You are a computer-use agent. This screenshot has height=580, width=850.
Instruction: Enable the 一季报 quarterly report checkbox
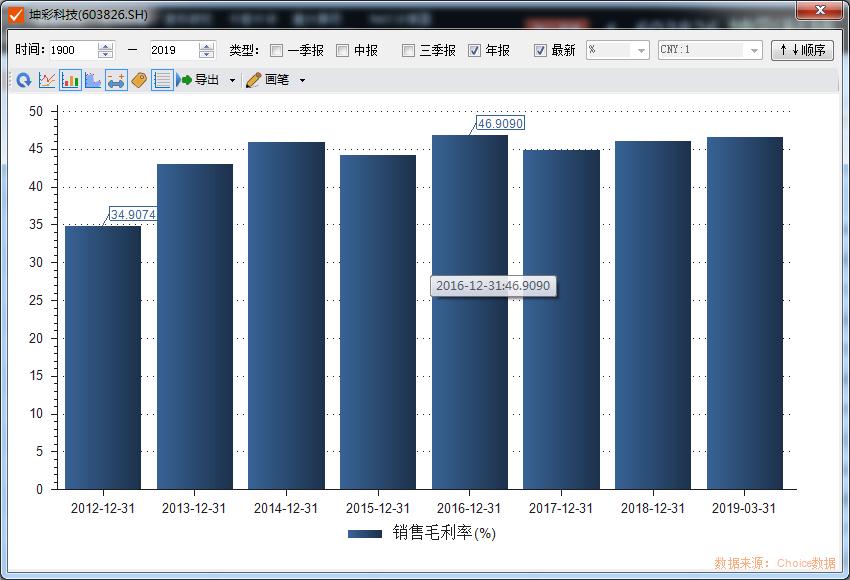point(275,50)
